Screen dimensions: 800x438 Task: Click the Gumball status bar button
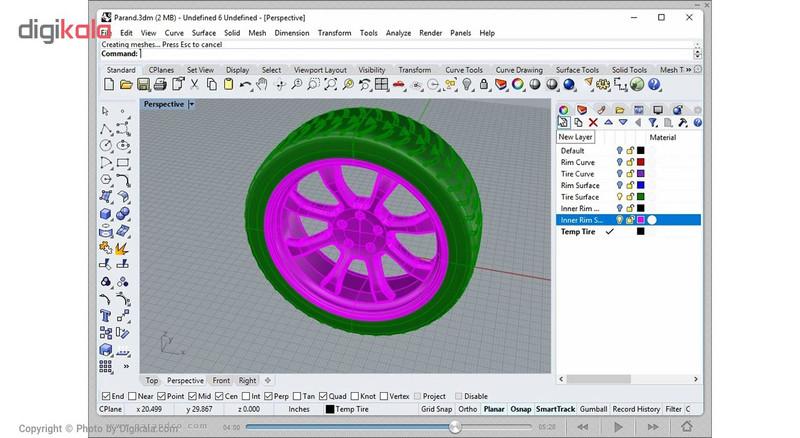pos(593,409)
